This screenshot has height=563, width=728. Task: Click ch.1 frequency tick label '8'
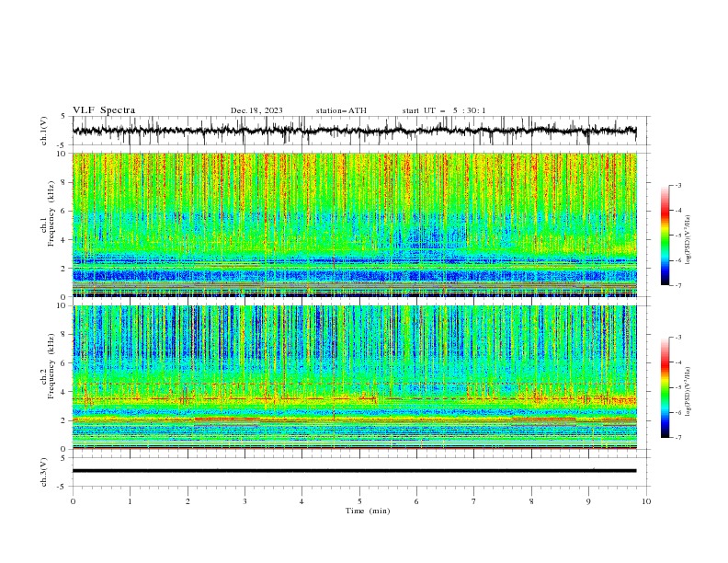(63, 182)
